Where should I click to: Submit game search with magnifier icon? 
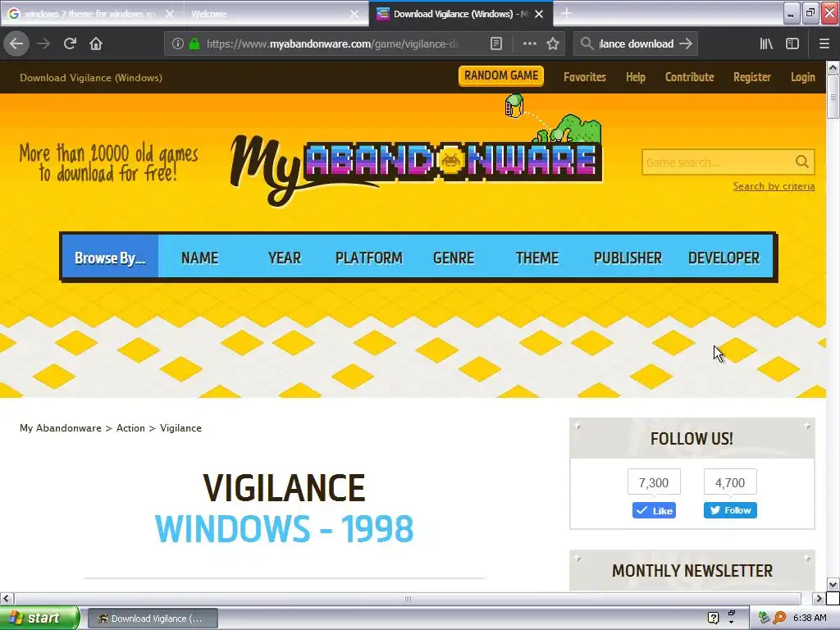(802, 162)
